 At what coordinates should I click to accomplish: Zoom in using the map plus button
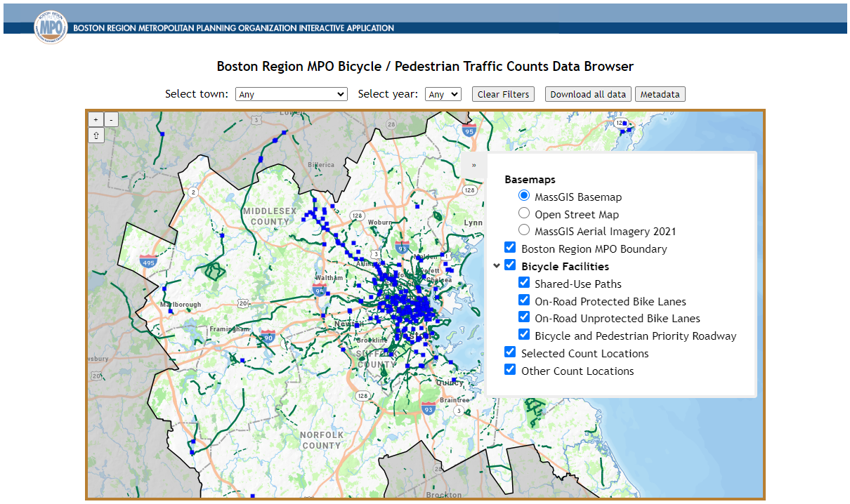tap(96, 119)
